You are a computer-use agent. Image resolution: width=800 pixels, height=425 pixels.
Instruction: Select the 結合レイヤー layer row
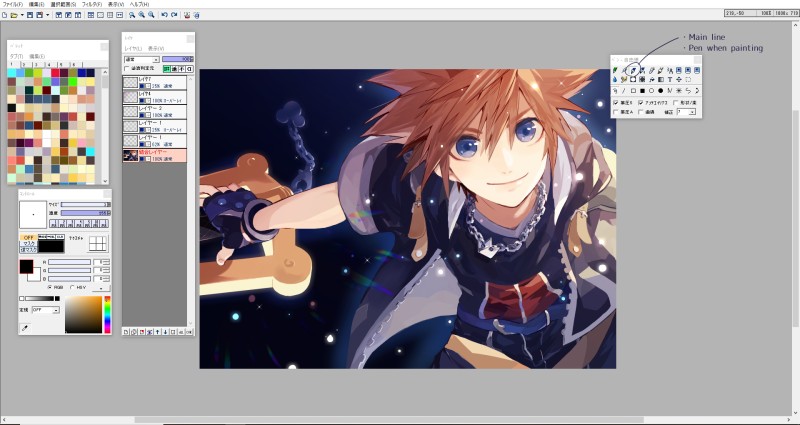pyautogui.click(x=155, y=156)
